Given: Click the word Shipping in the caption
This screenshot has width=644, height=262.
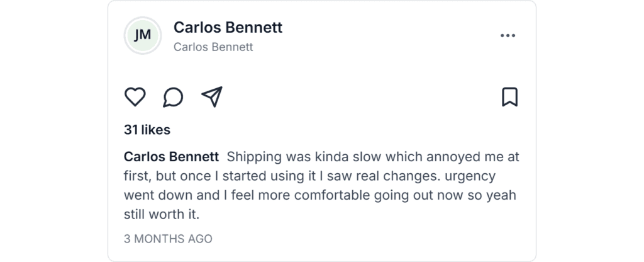Looking at the screenshot, I should click(x=254, y=156).
